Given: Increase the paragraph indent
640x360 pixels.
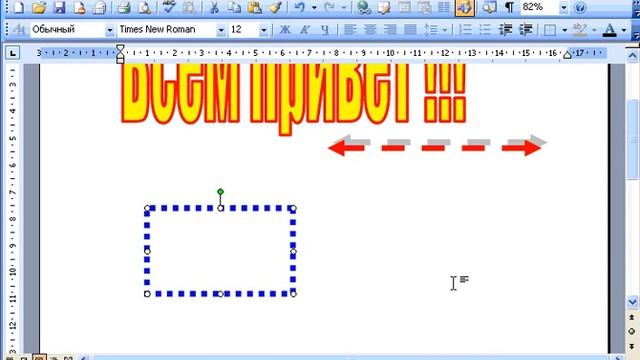Looking at the screenshot, I should (x=526, y=29).
